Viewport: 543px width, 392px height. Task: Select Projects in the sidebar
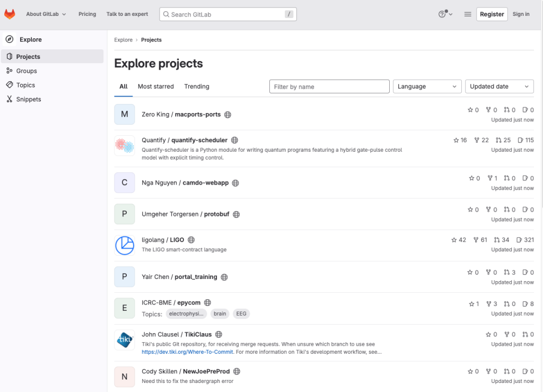coord(52,56)
